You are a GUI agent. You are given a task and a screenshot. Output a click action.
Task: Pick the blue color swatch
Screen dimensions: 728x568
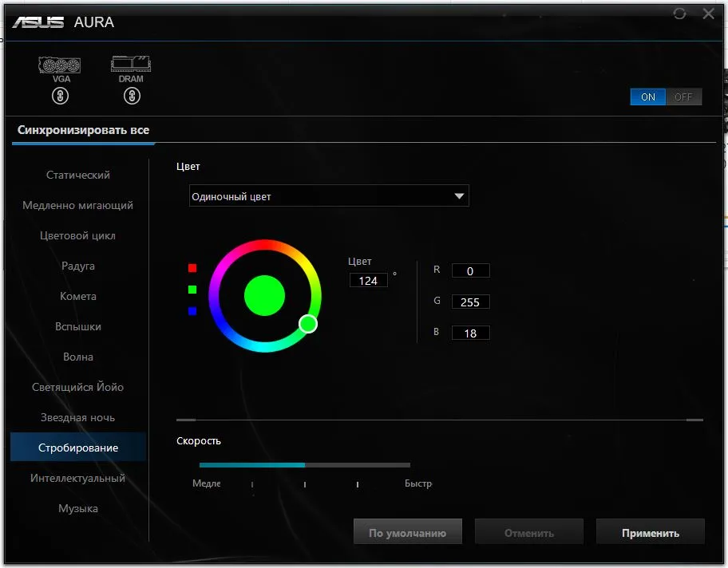coord(192,311)
